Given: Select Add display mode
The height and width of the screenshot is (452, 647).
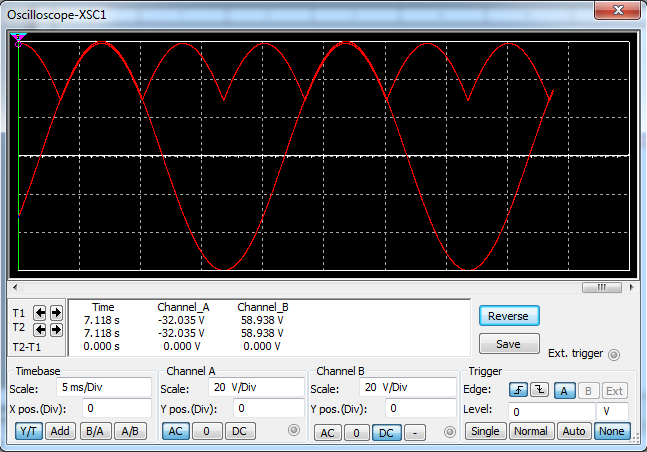Looking at the screenshot, I should [60, 431].
